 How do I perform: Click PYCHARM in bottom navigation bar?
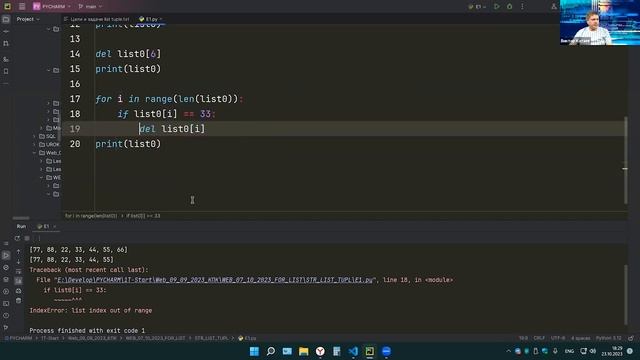click(18, 338)
